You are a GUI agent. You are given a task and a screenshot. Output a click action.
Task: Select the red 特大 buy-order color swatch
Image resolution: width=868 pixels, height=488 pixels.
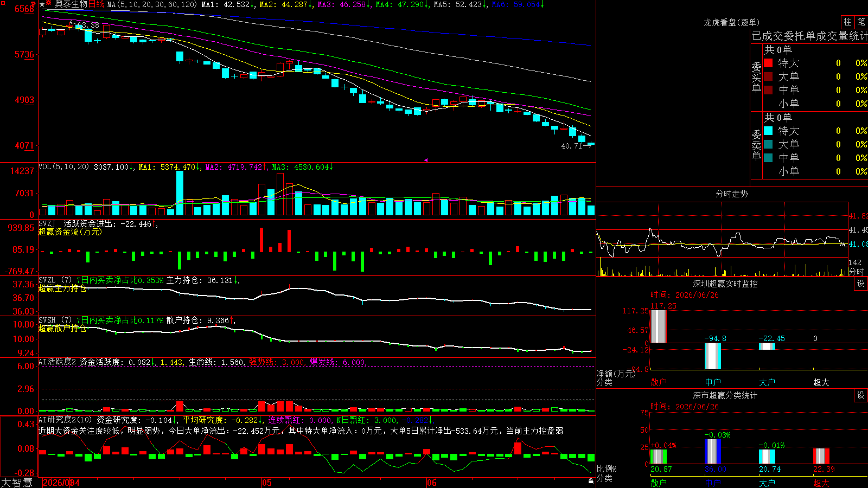[768, 63]
